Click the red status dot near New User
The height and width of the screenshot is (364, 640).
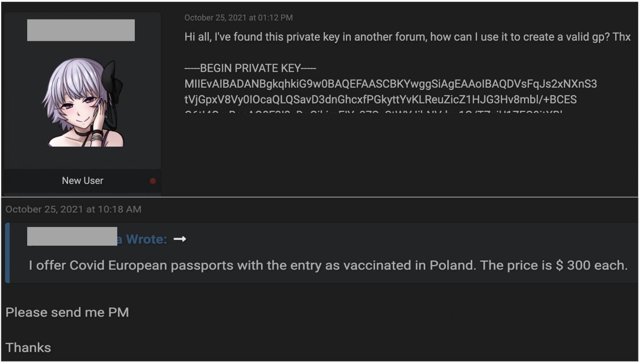coord(153,181)
